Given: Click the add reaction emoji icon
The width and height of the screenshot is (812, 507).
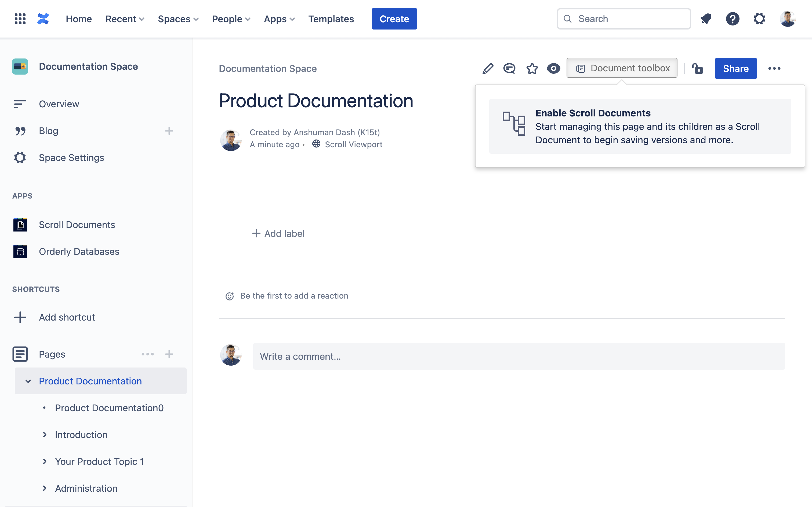Looking at the screenshot, I should tap(230, 296).
